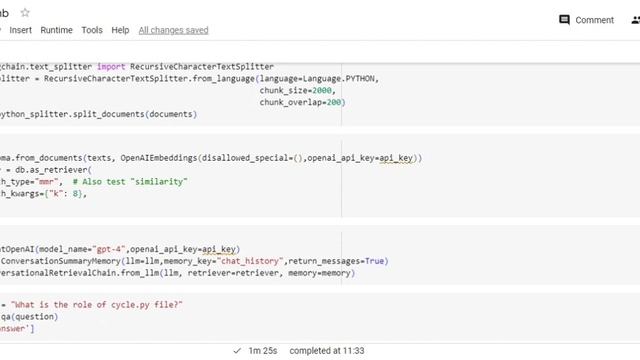Click the completed at 11:33 status
This screenshot has width=640, height=360.
pyautogui.click(x=327, y=351)
